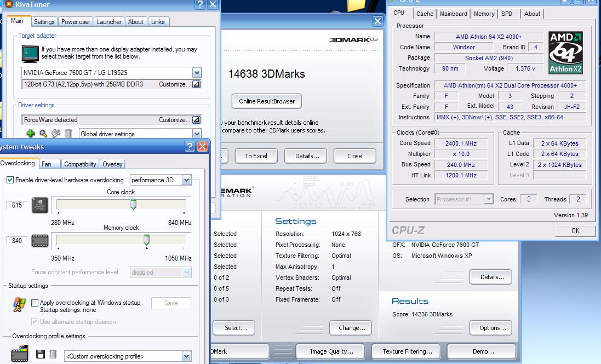Switch to CPU-Z Memory tab

[484, 14]
